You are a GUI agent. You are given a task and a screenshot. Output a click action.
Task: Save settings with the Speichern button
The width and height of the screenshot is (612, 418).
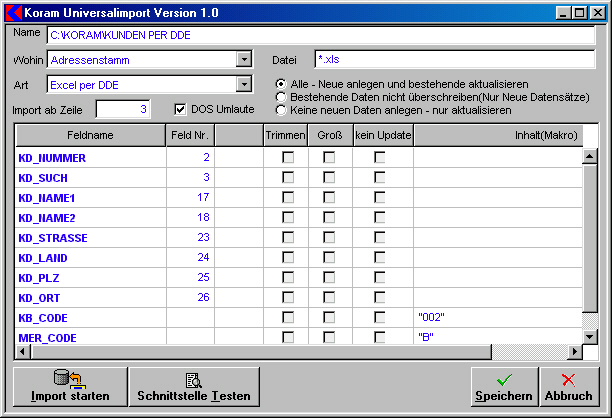pos(503,385)
